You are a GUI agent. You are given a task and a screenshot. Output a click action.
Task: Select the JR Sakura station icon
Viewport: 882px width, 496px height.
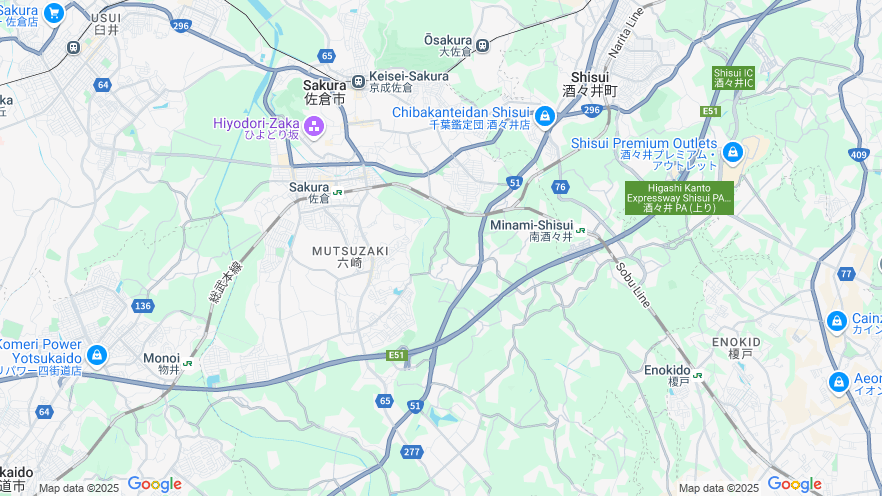coord(338,192)
